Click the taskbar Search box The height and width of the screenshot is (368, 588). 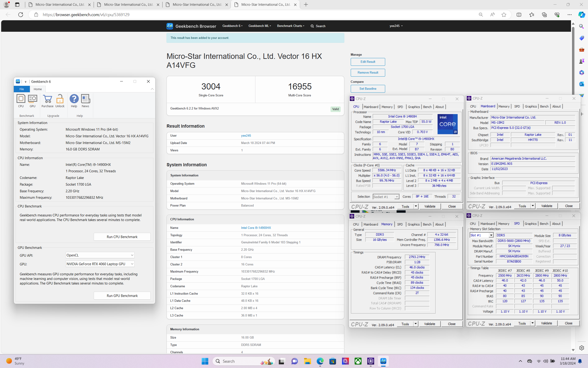pos(243,361)
